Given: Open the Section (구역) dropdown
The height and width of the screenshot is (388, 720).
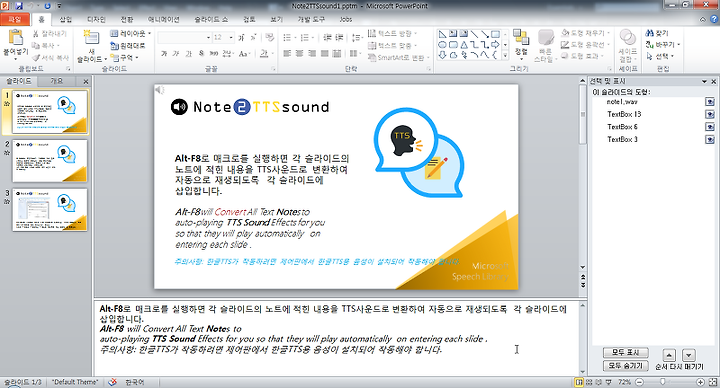Looking at the screenshot, I should point(124,57).
